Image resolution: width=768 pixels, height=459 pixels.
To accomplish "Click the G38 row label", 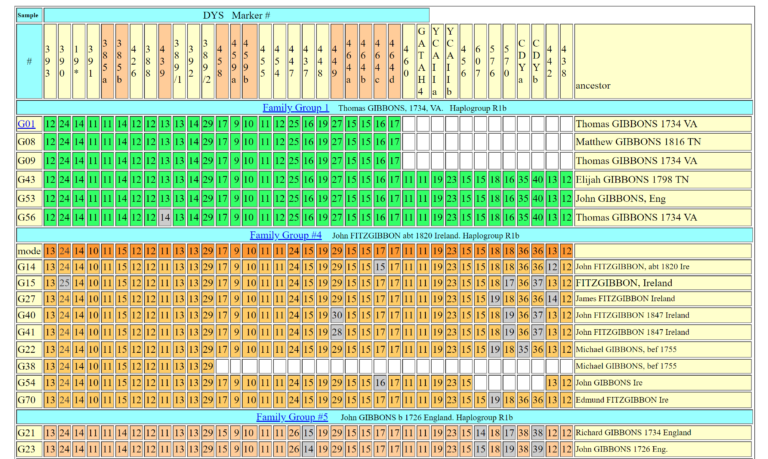I will pyautogui.click(x=27, y=367).
